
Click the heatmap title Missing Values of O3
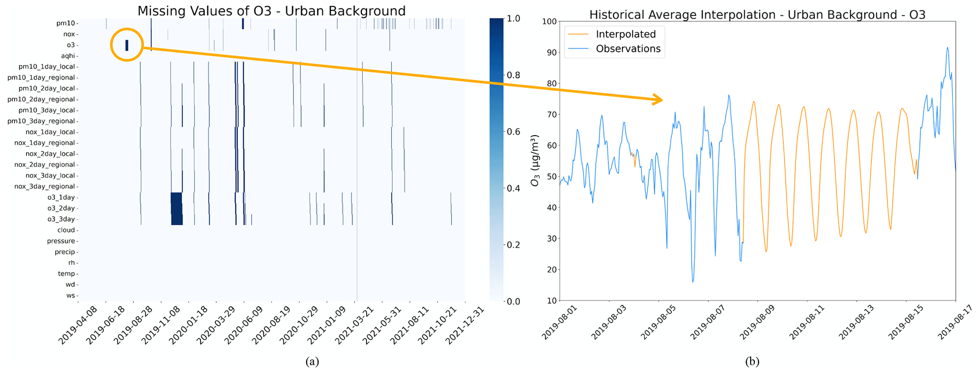271,11
